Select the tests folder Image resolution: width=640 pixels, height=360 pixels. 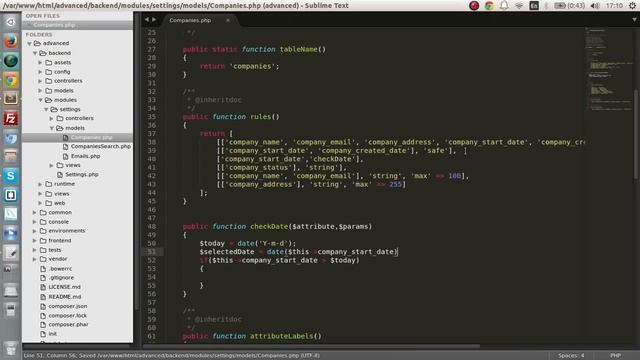click(55, 250)
